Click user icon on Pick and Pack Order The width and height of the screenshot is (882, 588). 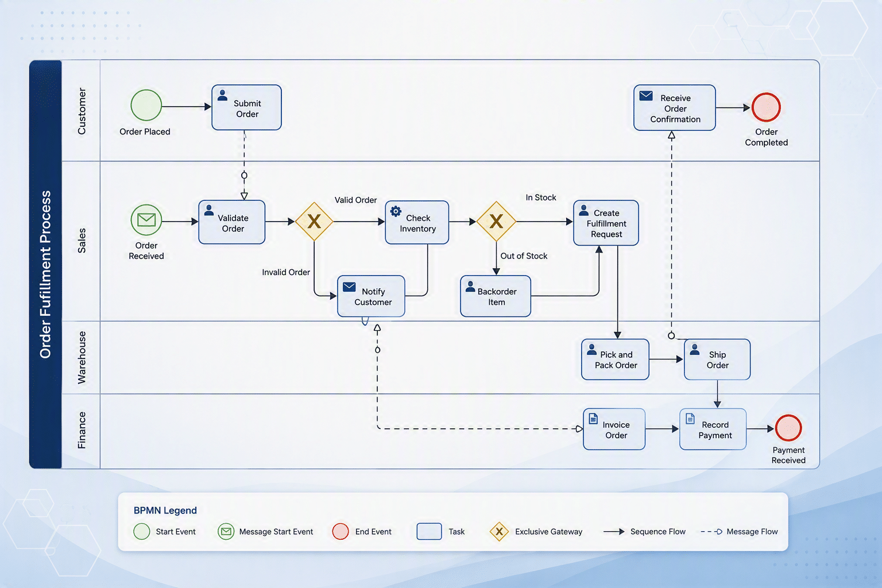[591, 349]
